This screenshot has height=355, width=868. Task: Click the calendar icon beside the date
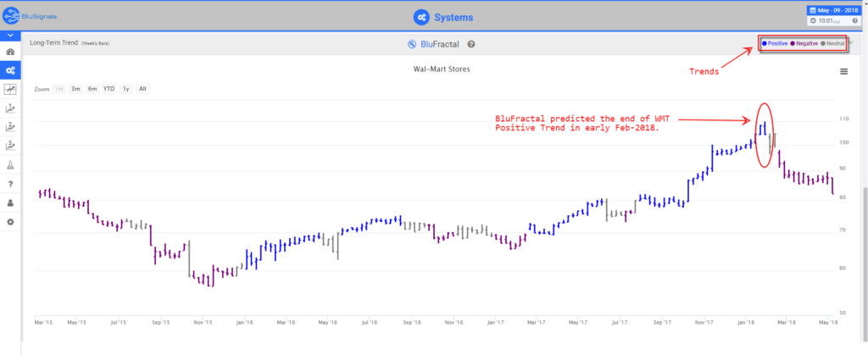tap(814, 10)
